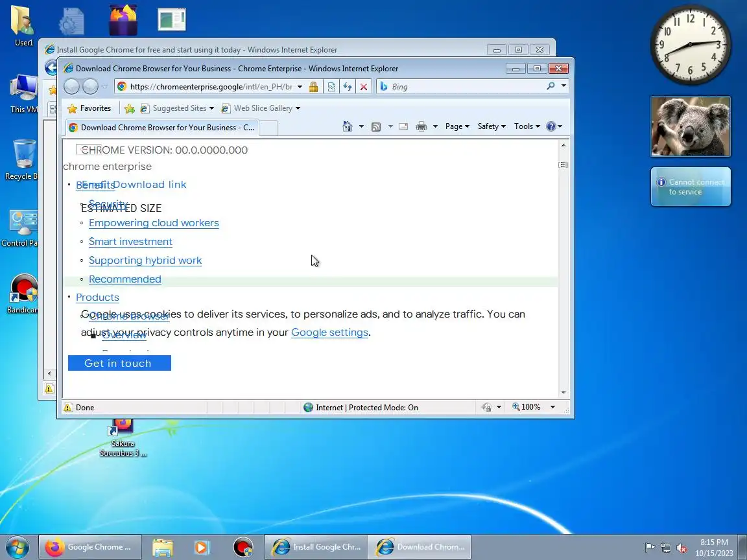Click page scrollbar down arrow
Viewport: 747px width, 560px height.
click(x=563, y=392)
